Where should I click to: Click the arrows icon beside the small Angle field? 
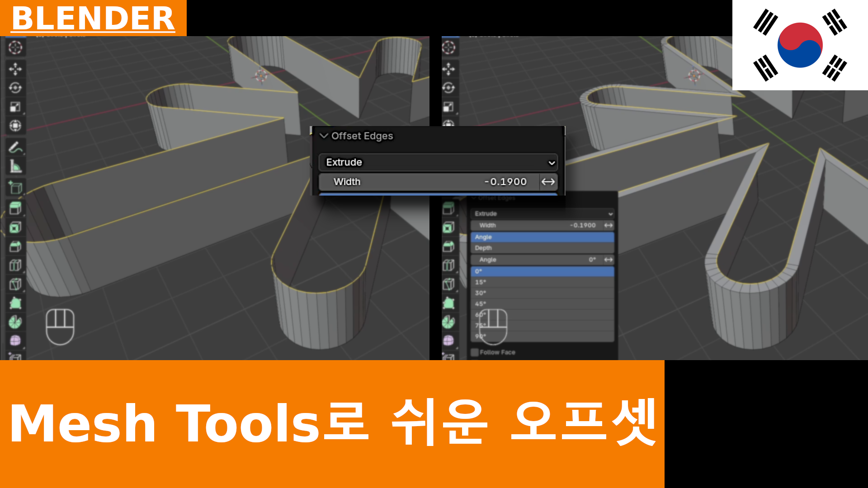609,259
